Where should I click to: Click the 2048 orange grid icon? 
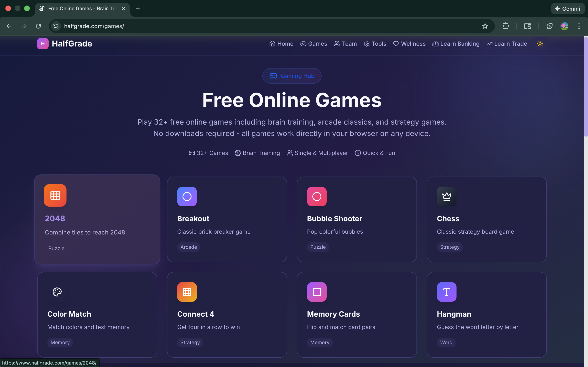click(x=55, y=195)
